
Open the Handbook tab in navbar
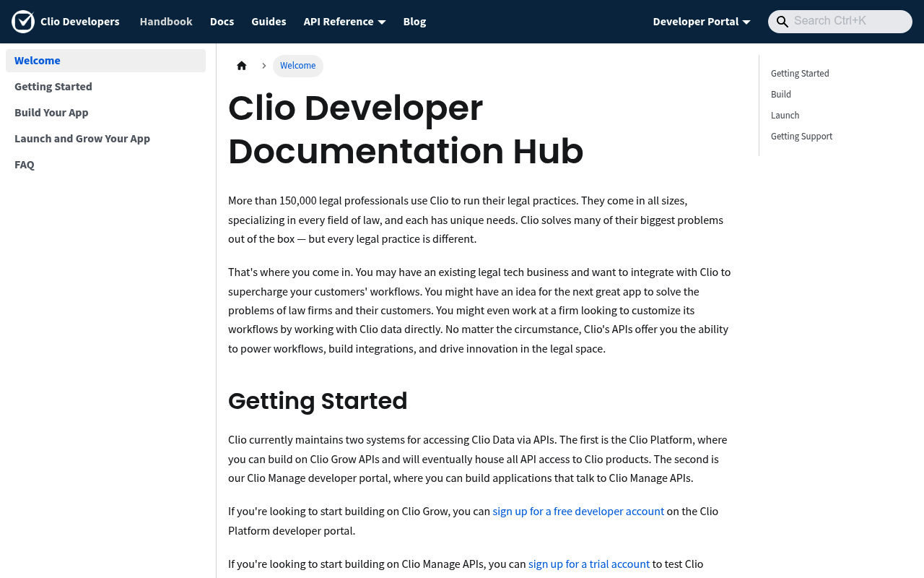(x=166, y=22)
